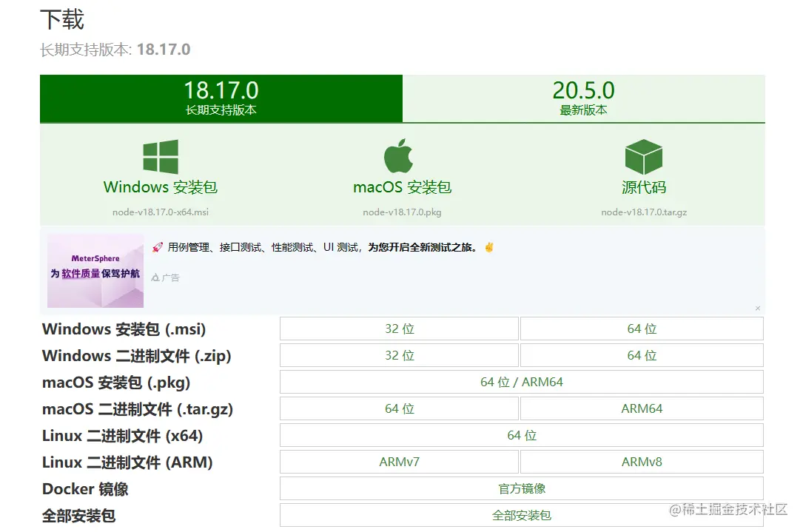Download the macOS 64 位 / ARM64 installer
This screenshot has height=532, width=803.
tap(521, 382)
